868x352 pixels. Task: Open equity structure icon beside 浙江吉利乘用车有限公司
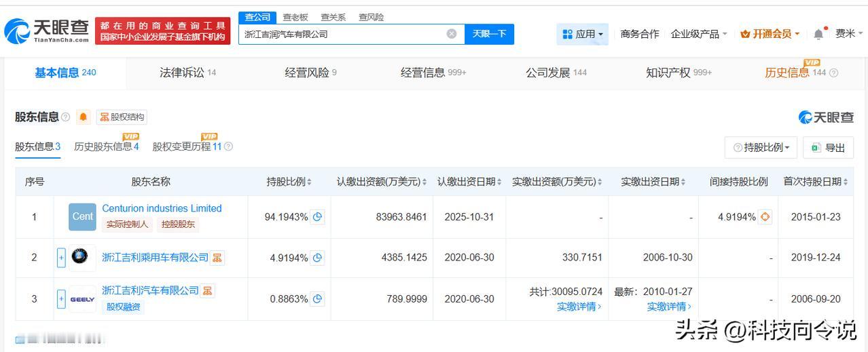point(217,258)
